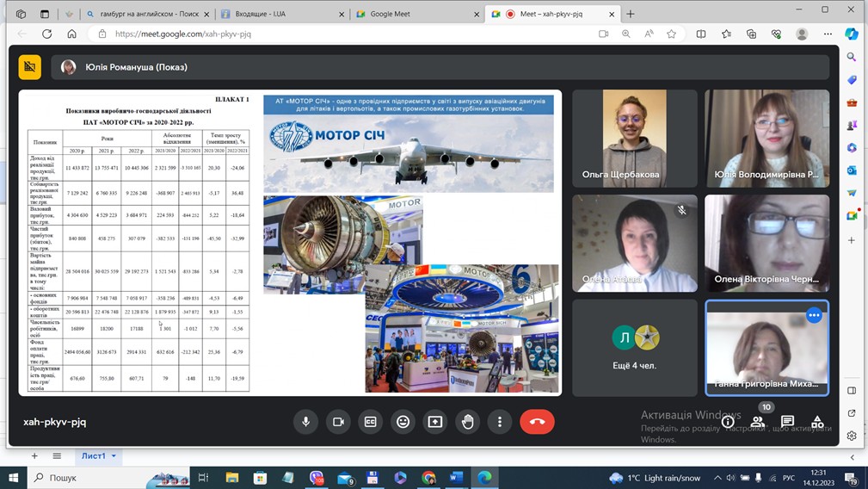Add an app to sidebar with plus
Viewport: 868px width, 489px height.
pyautogui.click(x=852, y=240)
